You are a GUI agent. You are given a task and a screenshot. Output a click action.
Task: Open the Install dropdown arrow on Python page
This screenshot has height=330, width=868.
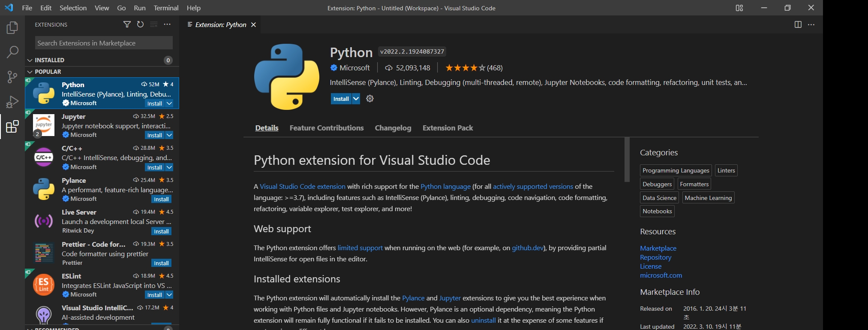(356, 99)
